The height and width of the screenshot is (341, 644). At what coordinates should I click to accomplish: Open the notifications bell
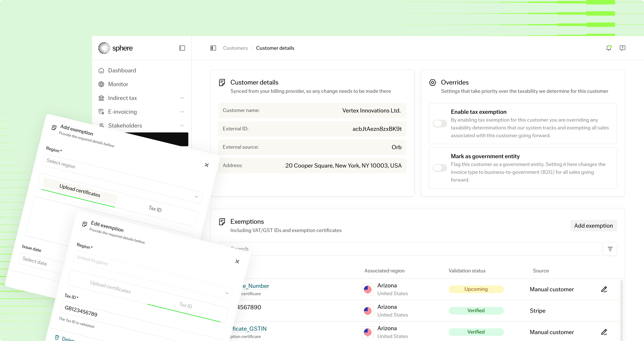click(x=609, y=48)
